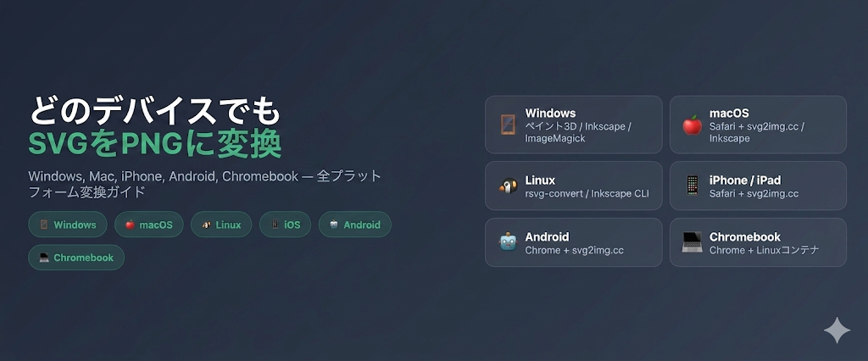Click "ペイント3D / Inkscape / ImageMagick" text
The width and height of the screenshot is (868, 361).
coord(578,132)
